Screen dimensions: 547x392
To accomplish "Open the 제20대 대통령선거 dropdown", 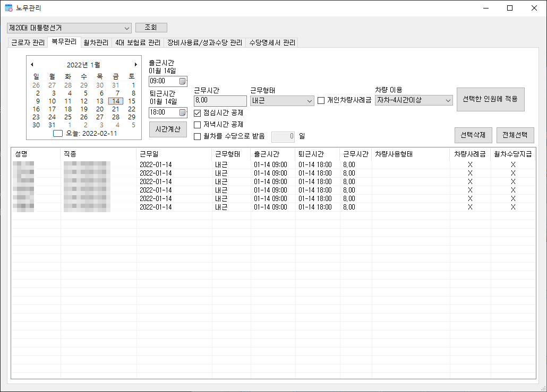I will [x=69, y=28].
